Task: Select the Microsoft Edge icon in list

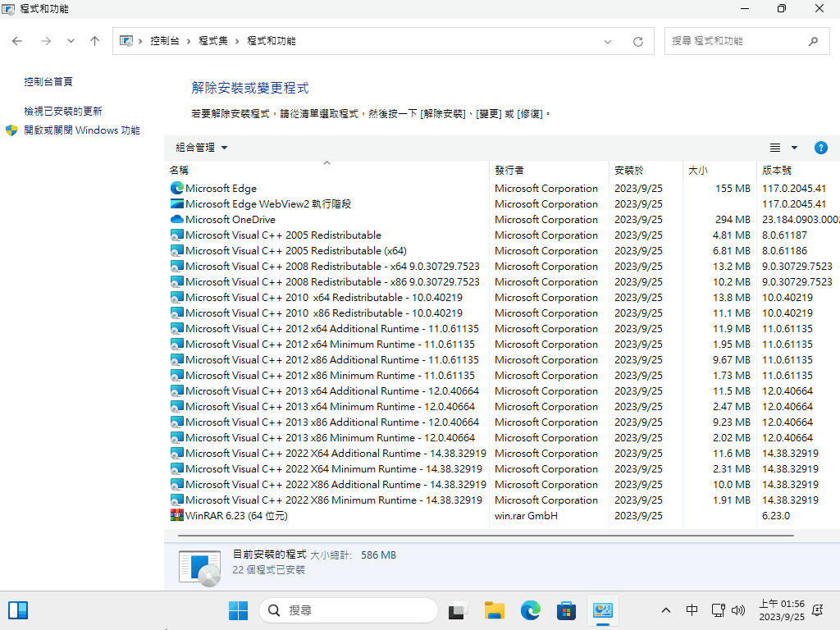Action: coord(177,188)
